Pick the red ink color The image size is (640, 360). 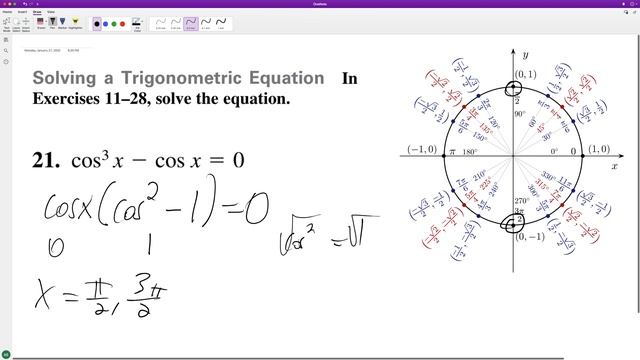click(x=122, y=24)
